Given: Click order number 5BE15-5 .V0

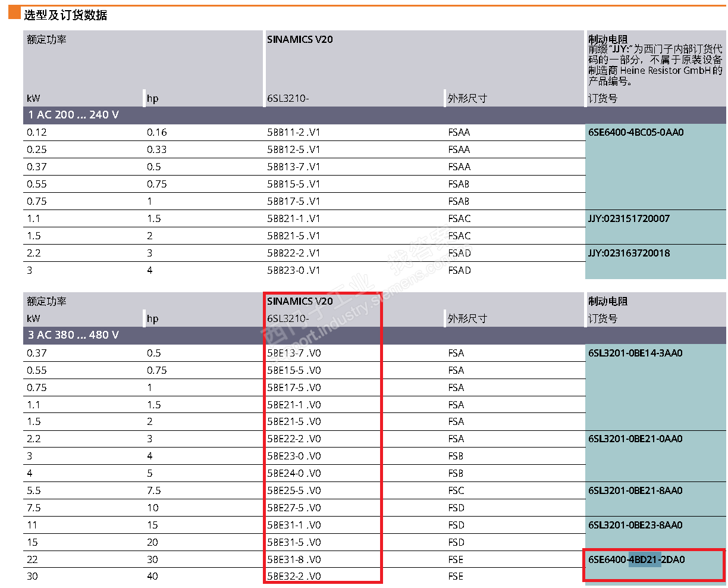Looking at the screenshot, I should [294, 370].
